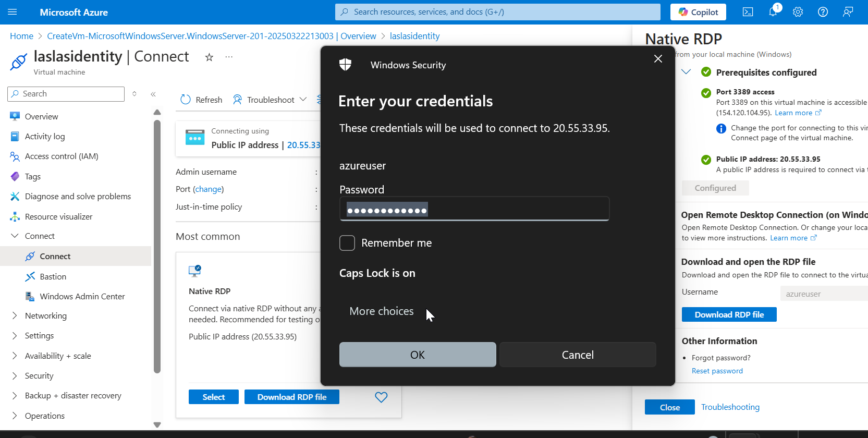868x438 pixels.
Task: Open Activity log in the sidebar
Action: pyautogui.click(x=45, y=137)
